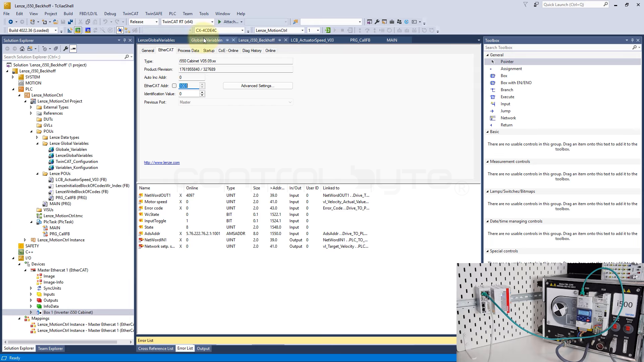Pin the Solution Explorer panel

pos(124,40)
